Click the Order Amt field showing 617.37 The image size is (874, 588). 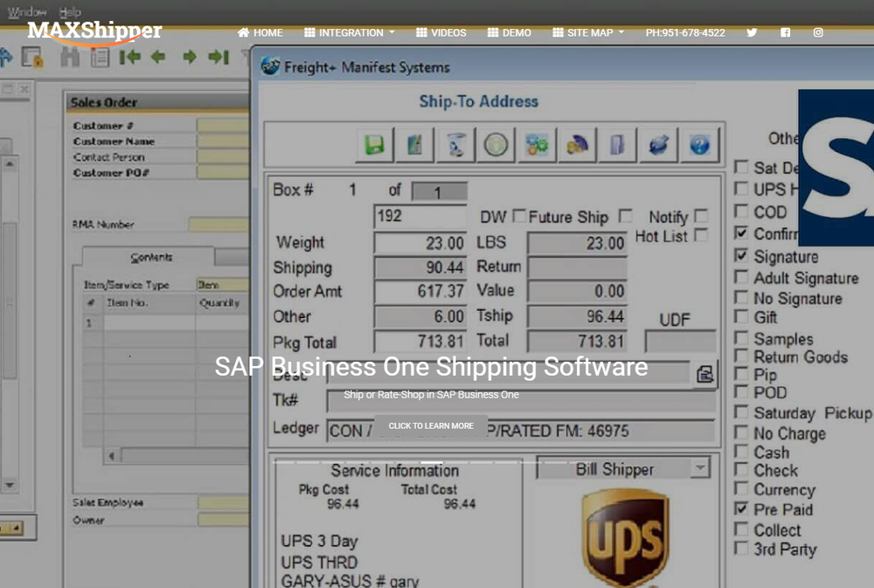[420, 291]
